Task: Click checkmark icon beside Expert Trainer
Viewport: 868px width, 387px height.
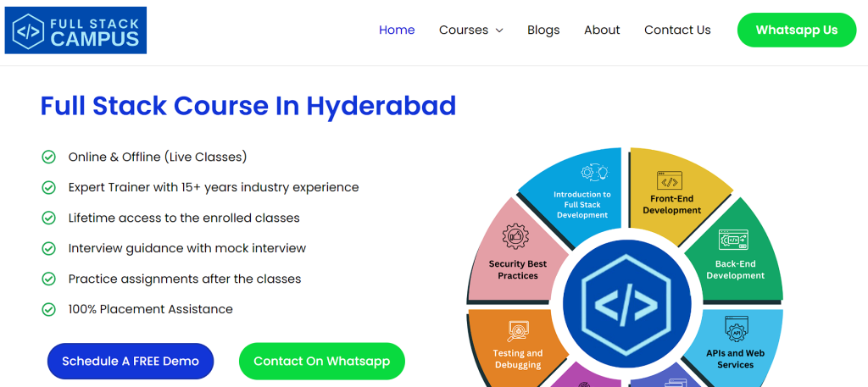Action: [48, 187]
